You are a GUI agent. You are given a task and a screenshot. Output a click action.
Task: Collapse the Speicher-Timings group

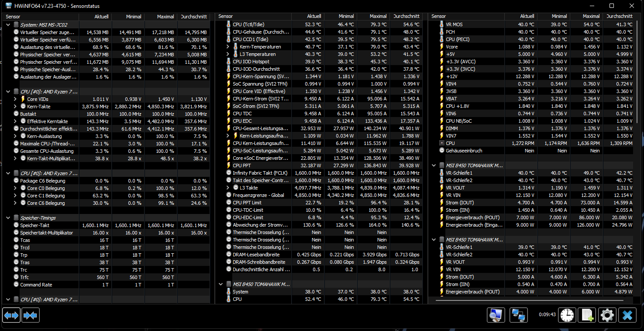[8, 218]
